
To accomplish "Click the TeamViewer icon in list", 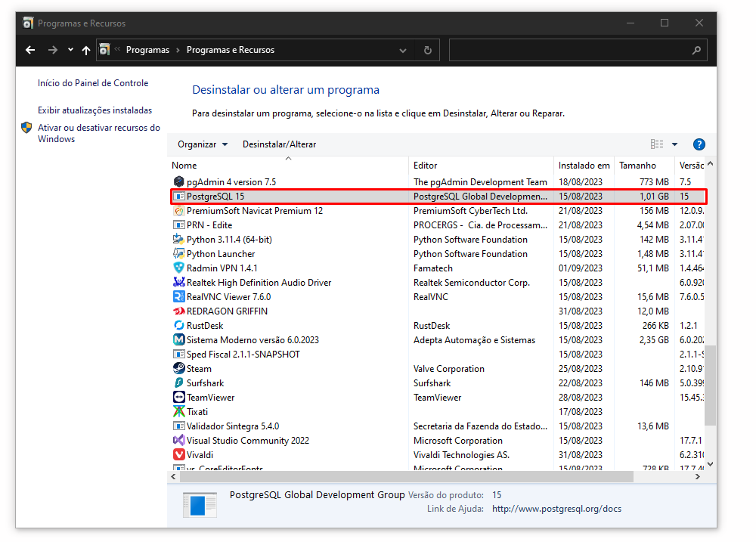I will 179,398.
